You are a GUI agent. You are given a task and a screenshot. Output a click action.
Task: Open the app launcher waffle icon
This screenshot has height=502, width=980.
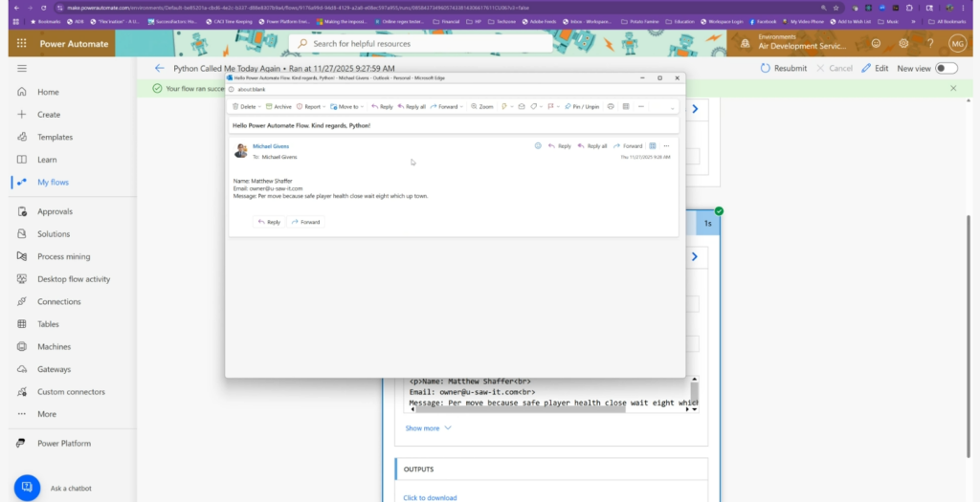(x=20, y=43)
